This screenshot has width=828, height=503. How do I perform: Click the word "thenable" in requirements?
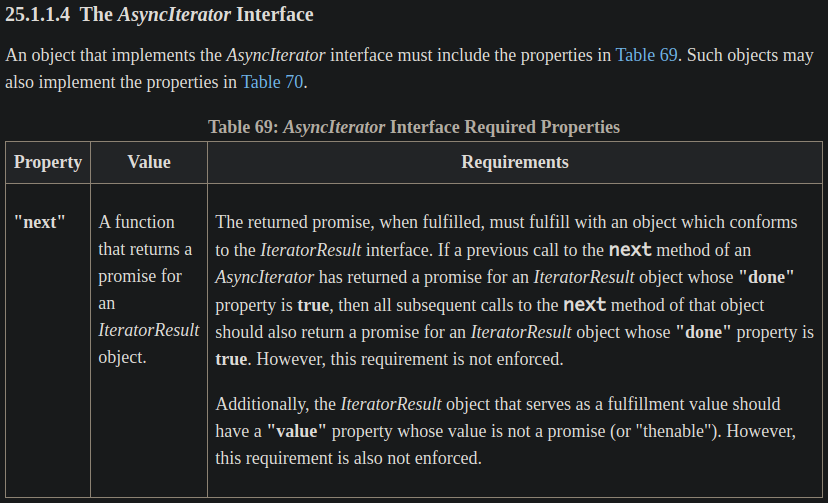click(670, 431)
